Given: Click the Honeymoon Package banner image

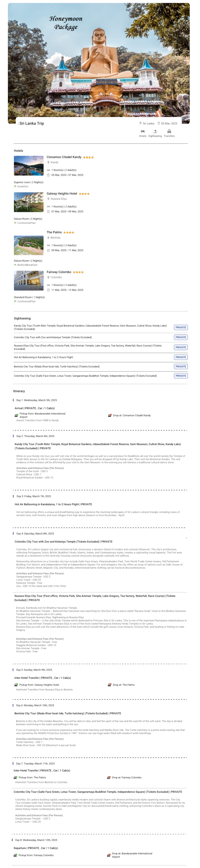Looking at the screenshot, I should coord(99,61).
